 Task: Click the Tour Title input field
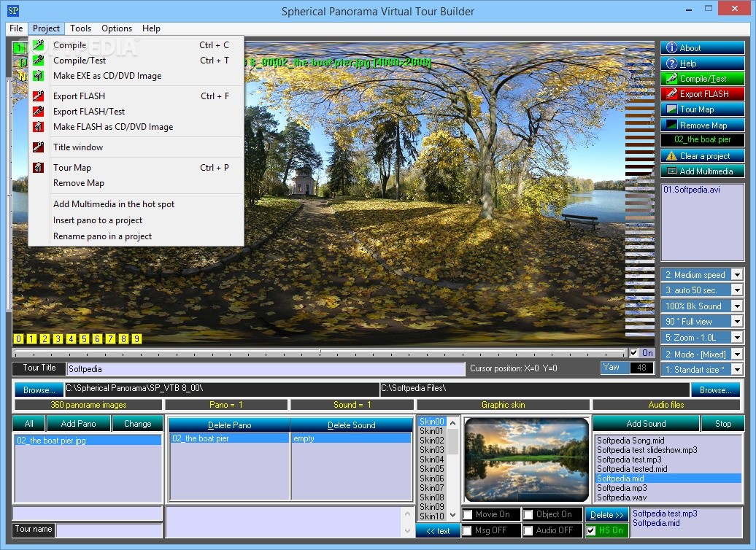click(266, 369)
